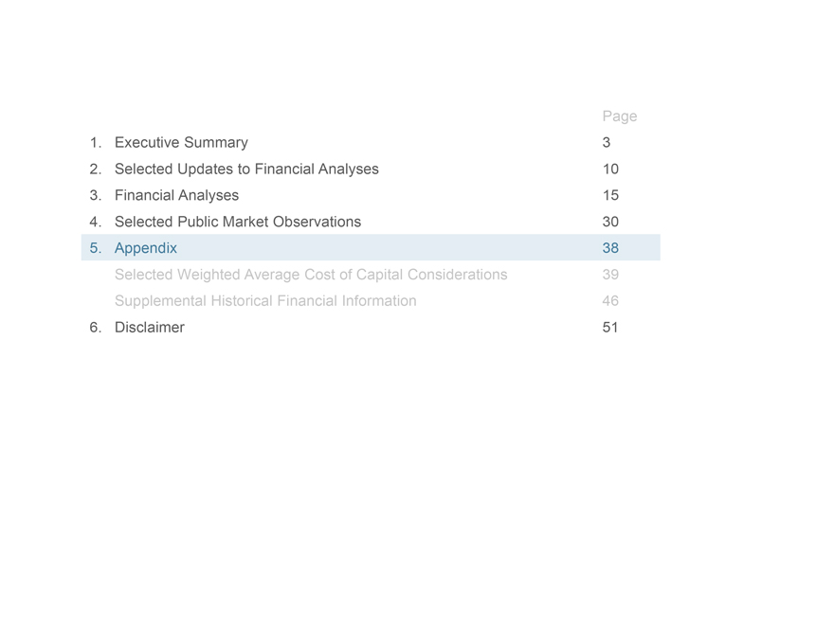Click the highlighted page number 38

610,249
